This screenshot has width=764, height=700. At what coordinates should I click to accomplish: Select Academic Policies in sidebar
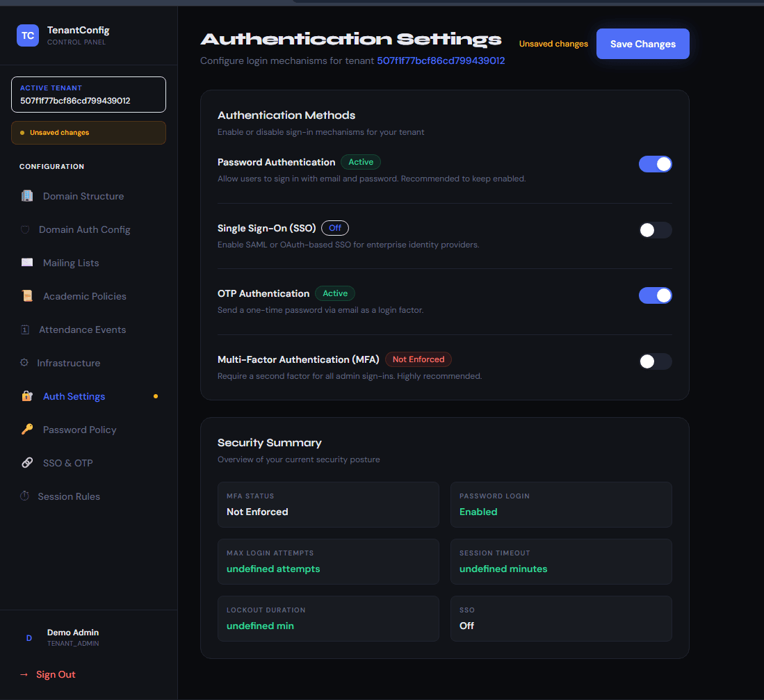coord(89,295)
